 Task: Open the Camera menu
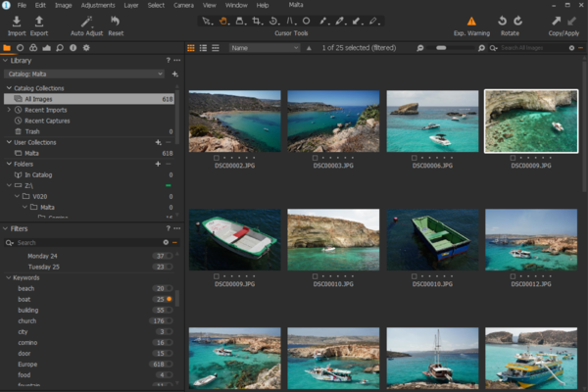(183, 6)
